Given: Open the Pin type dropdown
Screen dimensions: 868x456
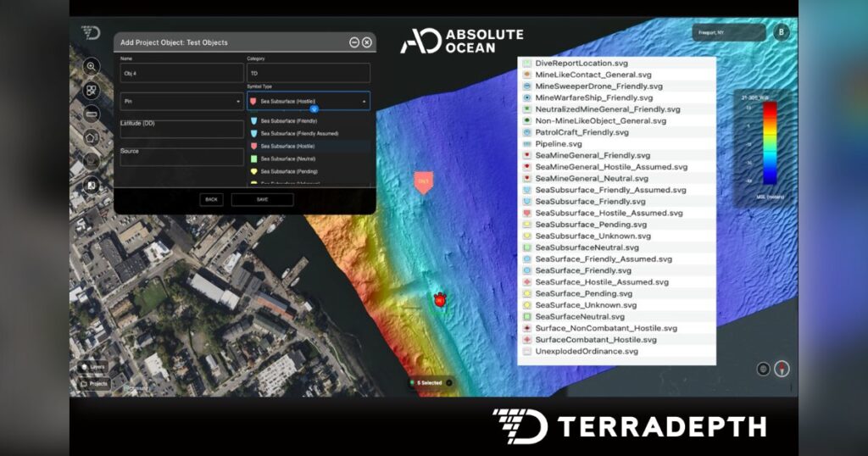Looking at the screenshot, I should point(182,101).
